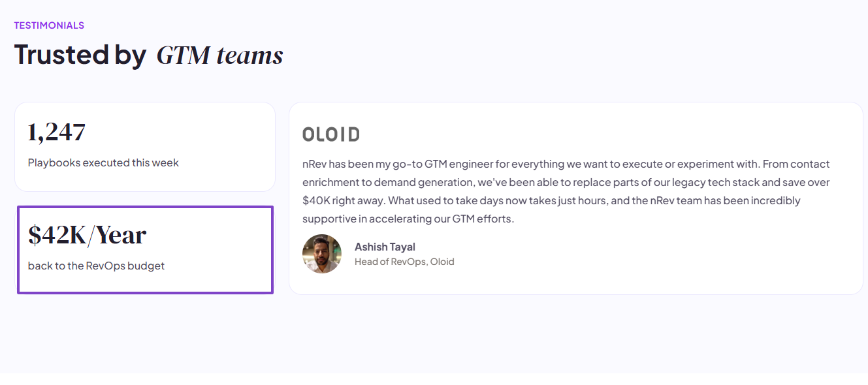Select the $42K/Year figure
The height and width of the screenshot is (385, 868).
88,236
